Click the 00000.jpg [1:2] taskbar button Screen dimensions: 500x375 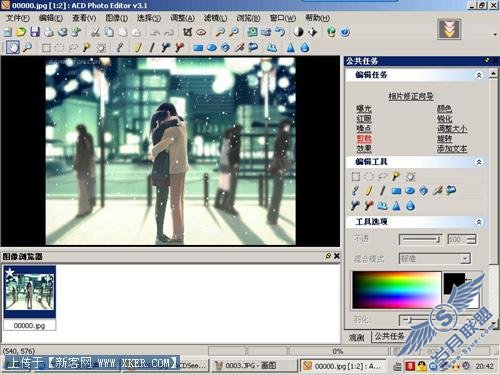[x=343, y=366]
